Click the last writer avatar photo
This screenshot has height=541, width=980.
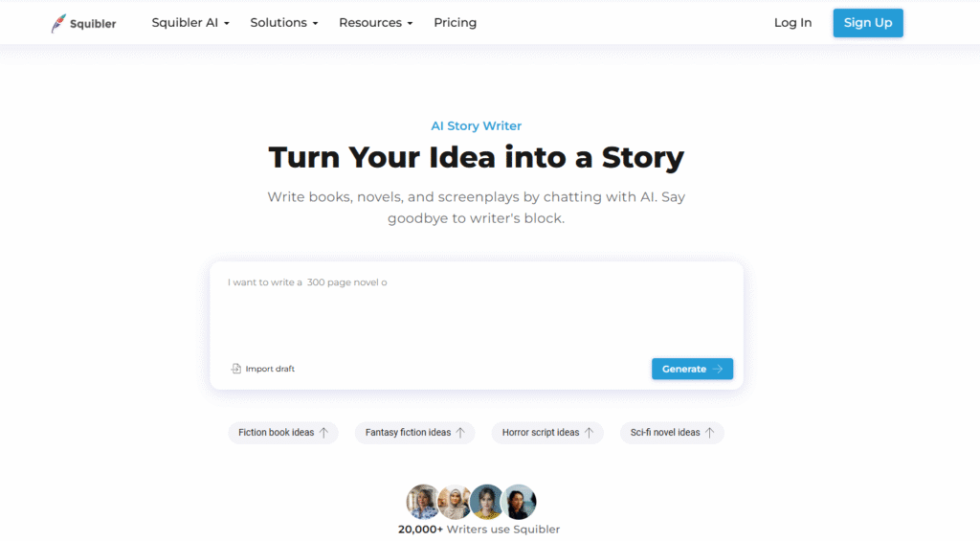[519, 502]
